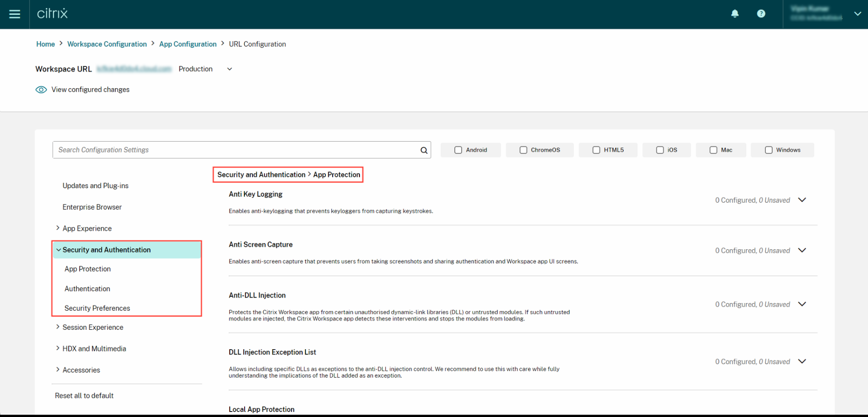Select App Protection in the sidebar
Viewport: 868px width, 417px height.
point(87,269)
